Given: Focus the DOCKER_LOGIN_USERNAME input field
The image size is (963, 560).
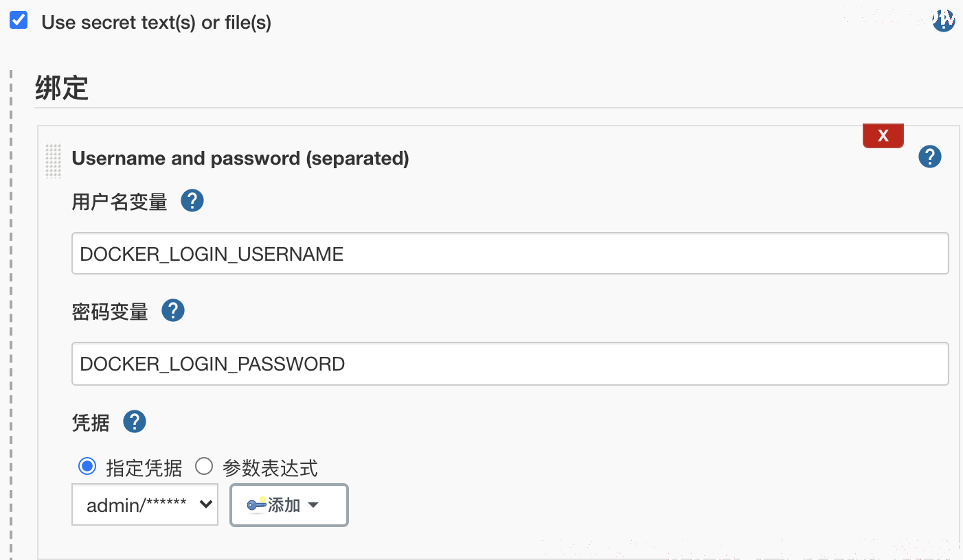Looking at the screenshot, I should (510, 253).
